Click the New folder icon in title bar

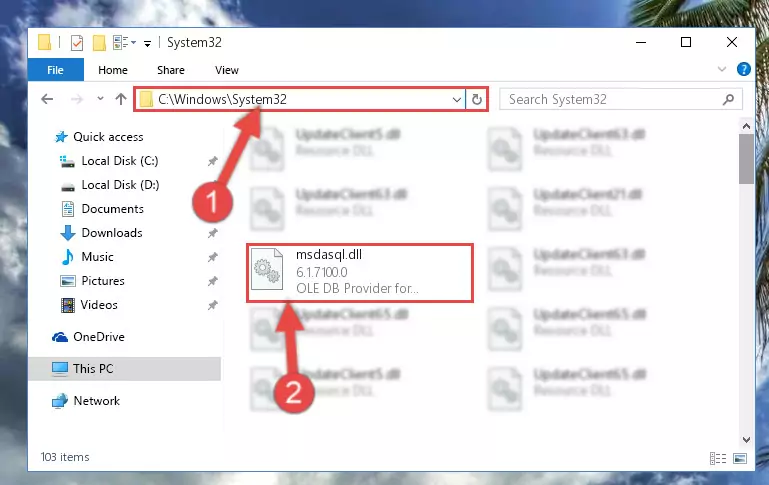tap(99, 43)
